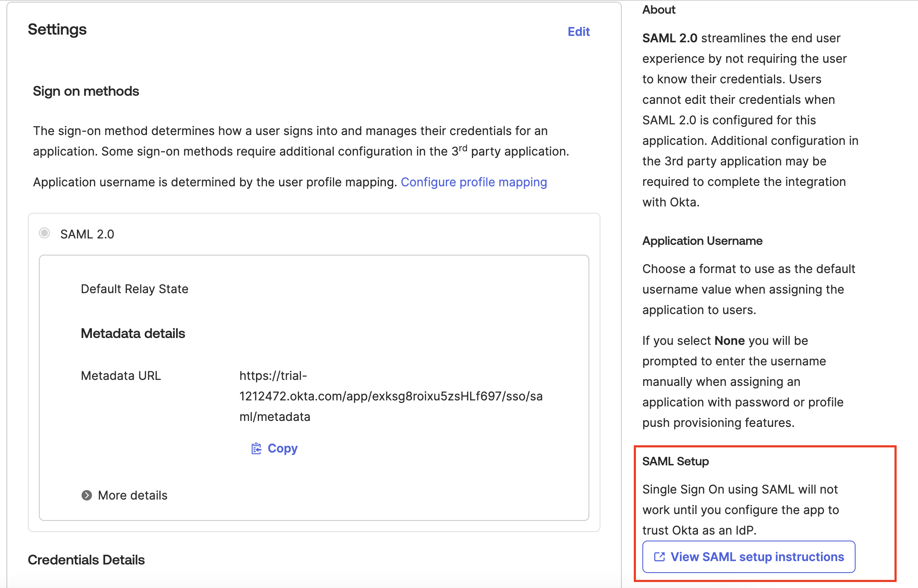Click the Default Relay State label

[134, 289]
